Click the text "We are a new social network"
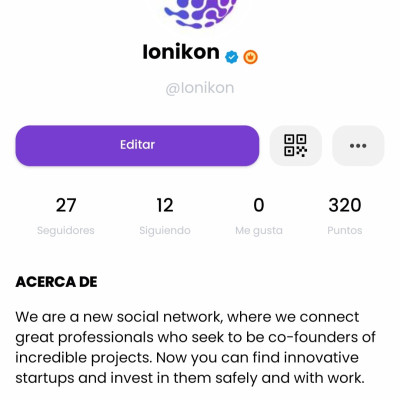The height and width of the screenshot is (400, 400). (119, 317)
